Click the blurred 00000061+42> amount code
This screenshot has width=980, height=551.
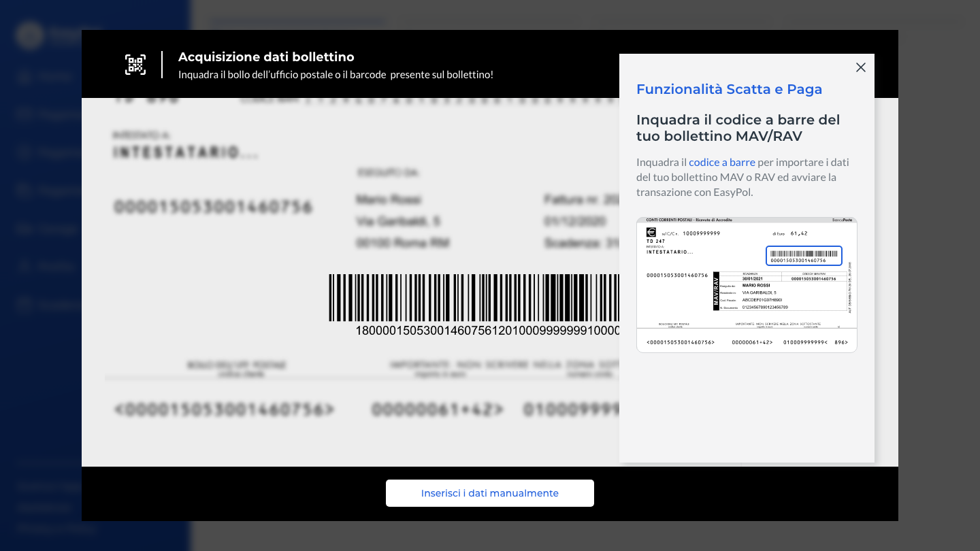(x=438, y=410)
